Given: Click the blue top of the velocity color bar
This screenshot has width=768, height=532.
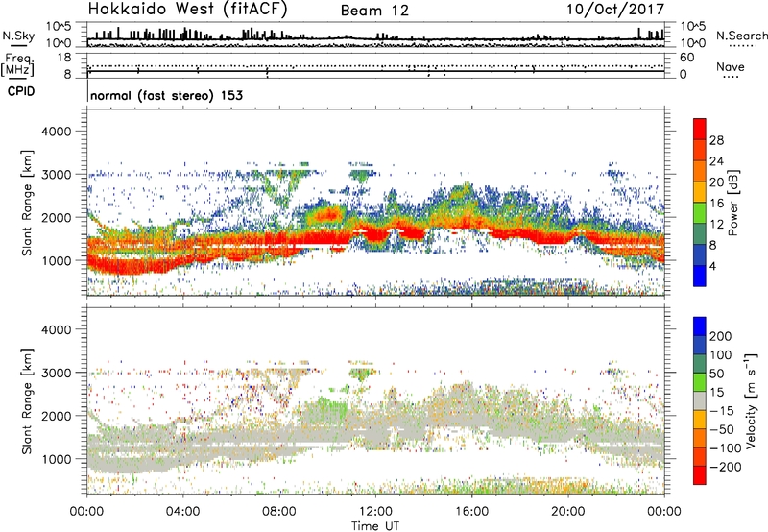Looking at the screenshot, I should coord(700,326).
